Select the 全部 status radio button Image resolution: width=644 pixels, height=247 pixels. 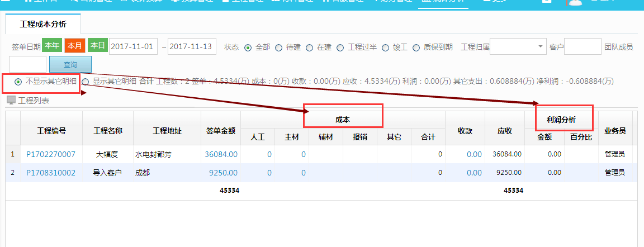[x=248, y=47]
